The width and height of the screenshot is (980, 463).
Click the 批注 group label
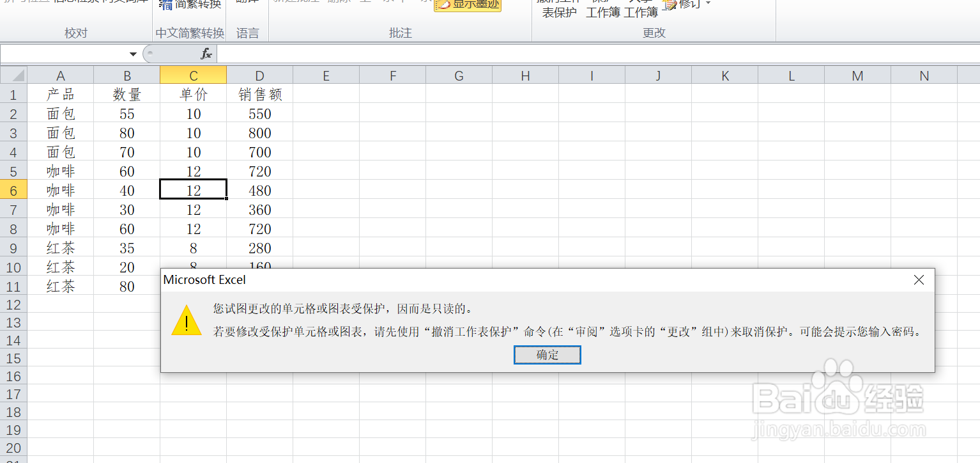click(401, 33)
